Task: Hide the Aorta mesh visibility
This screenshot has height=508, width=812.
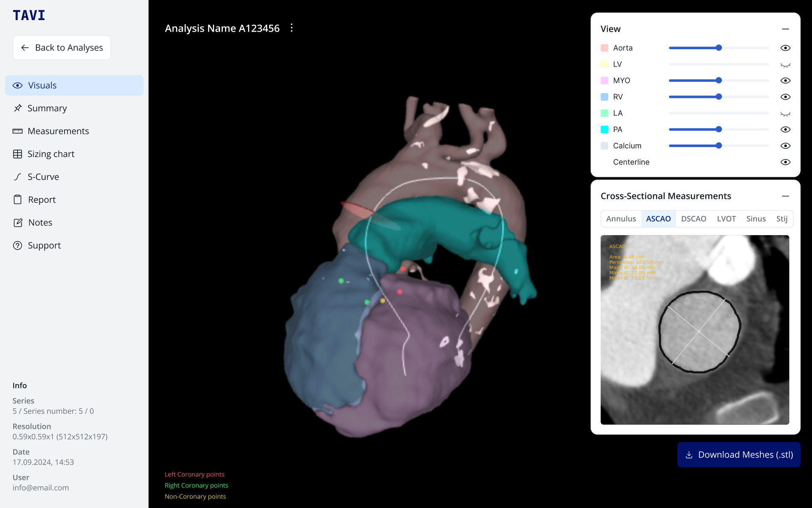Action: [x=785, y=48]
